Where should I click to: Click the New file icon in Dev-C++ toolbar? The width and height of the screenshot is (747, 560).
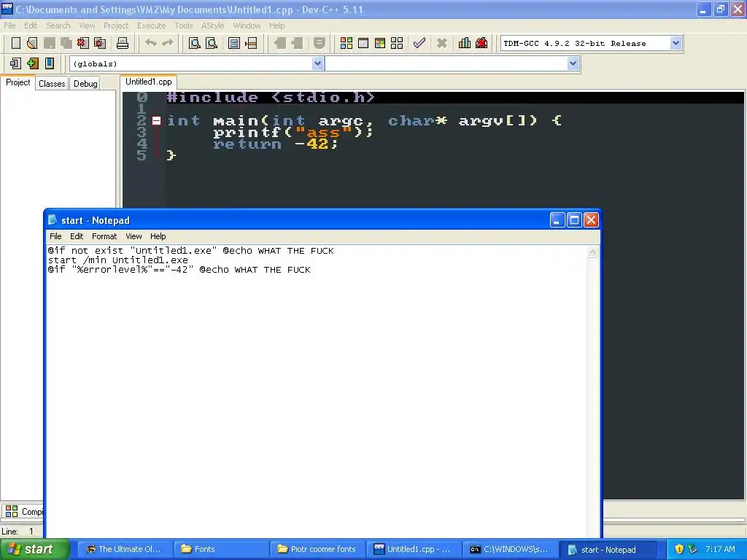tap(16, 43)
